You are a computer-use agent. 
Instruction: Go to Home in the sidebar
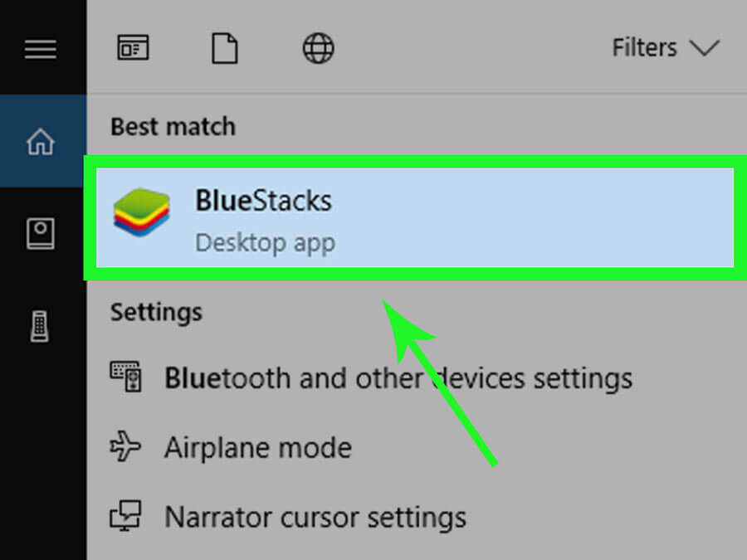(40, 142)
